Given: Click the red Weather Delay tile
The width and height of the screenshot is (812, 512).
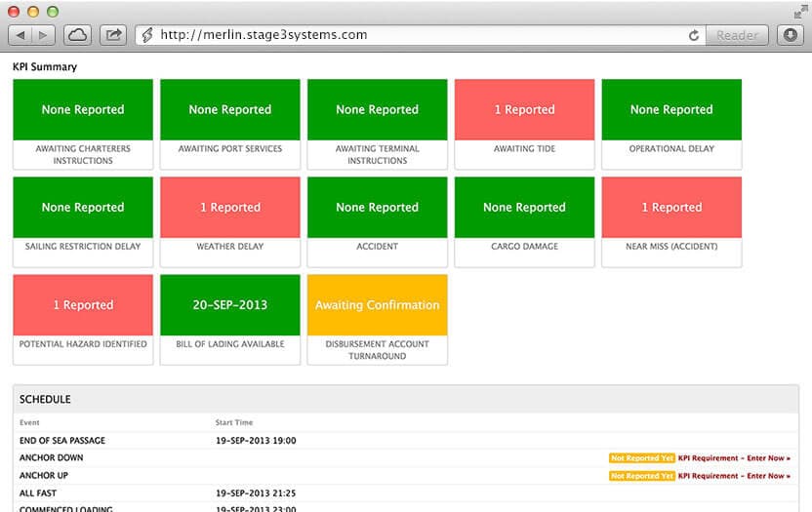Looking at the screenshot, I should point(230,222).
